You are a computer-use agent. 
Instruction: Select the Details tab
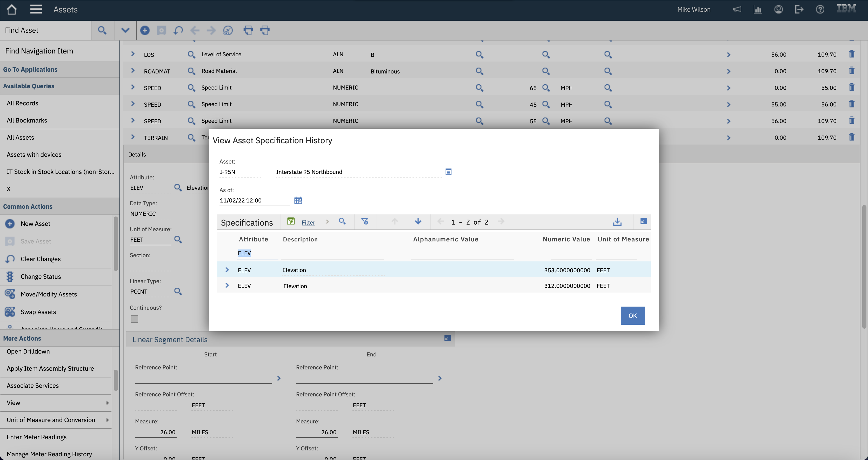click(137, 154)
